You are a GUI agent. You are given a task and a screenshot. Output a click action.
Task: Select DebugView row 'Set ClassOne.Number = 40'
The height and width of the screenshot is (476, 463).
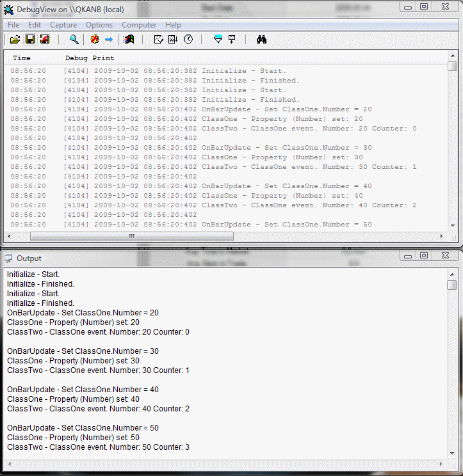point(226,186)
